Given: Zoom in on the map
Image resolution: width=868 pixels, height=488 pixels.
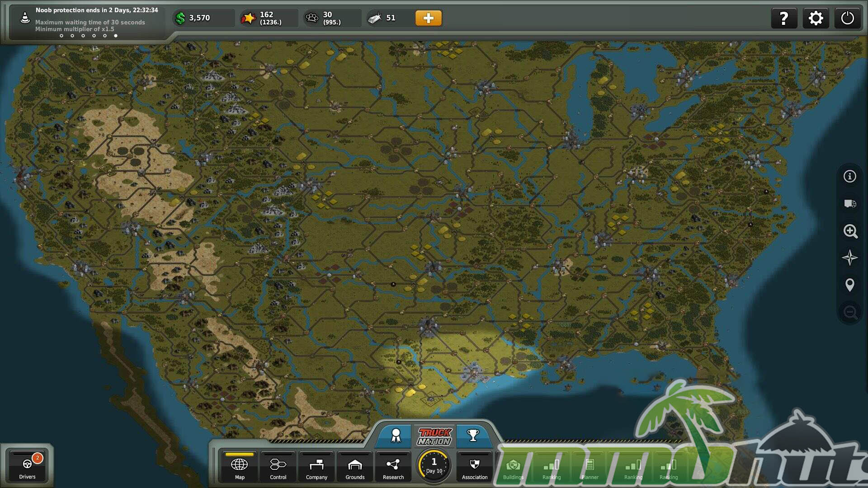Looking at the screenshot, I should [850, 231].
